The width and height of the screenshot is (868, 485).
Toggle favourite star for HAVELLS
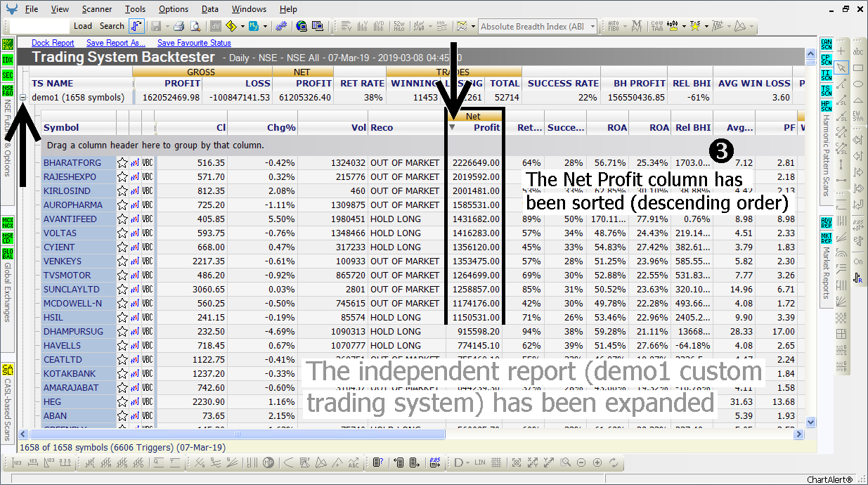pyautogui.click(x=122, y=345)
